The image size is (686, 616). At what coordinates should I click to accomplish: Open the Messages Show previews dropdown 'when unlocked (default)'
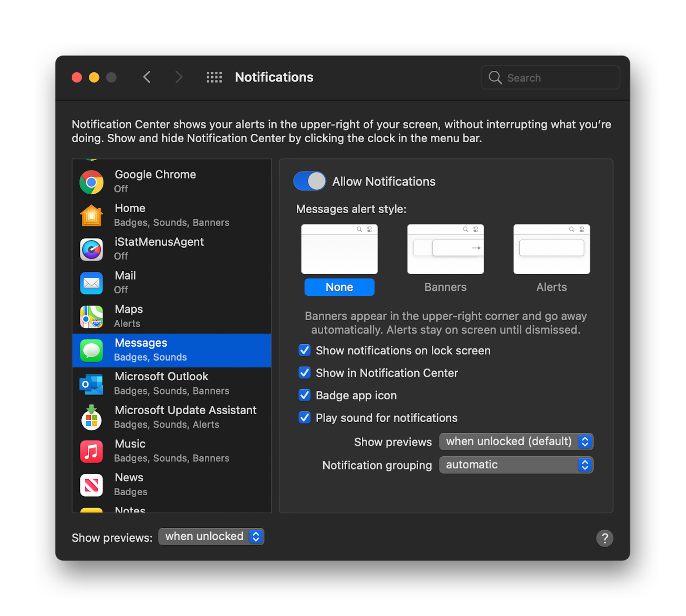pos(516,441)
